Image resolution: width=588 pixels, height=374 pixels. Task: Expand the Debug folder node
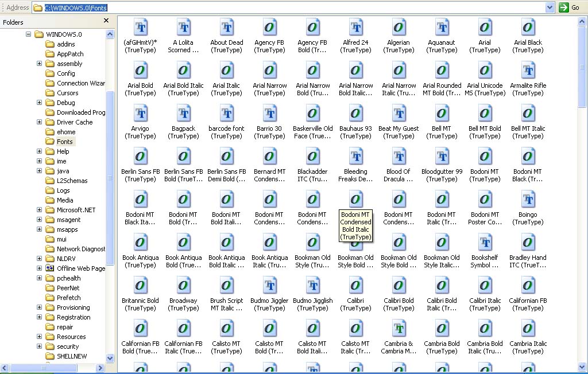pos(39,102)
